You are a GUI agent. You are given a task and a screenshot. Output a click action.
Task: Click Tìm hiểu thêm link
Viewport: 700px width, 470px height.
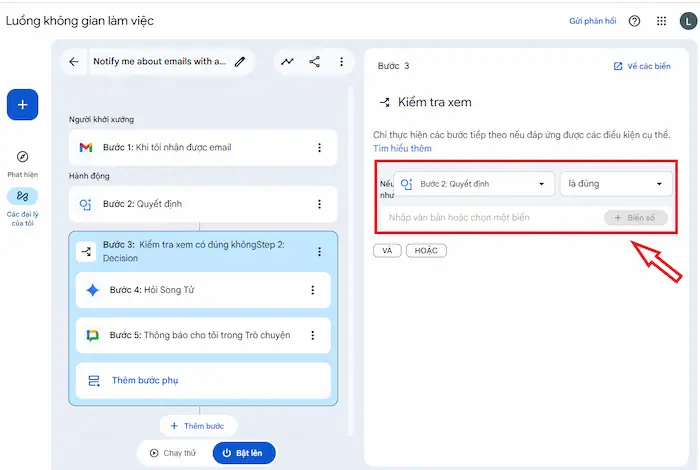pyautogui.click(x=402, y=149)
